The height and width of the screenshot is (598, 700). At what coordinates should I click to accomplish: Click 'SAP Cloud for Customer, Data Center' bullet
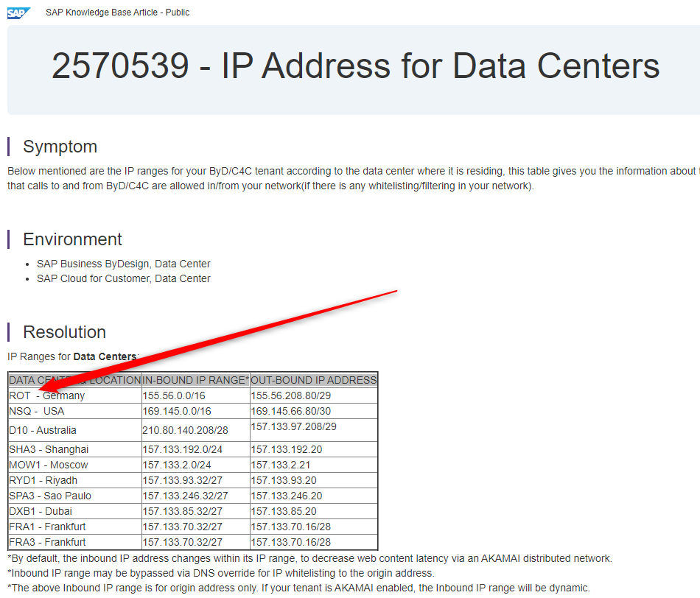pyautogui.click(x=124, y=278)
